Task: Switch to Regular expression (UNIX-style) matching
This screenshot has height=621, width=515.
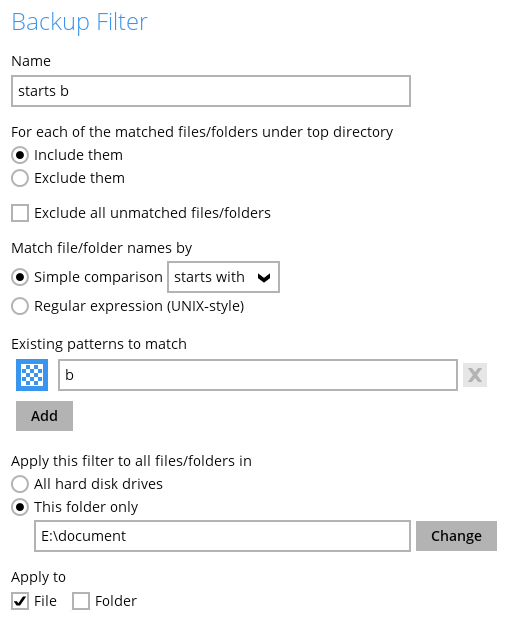Action: [x=20, y=306]
